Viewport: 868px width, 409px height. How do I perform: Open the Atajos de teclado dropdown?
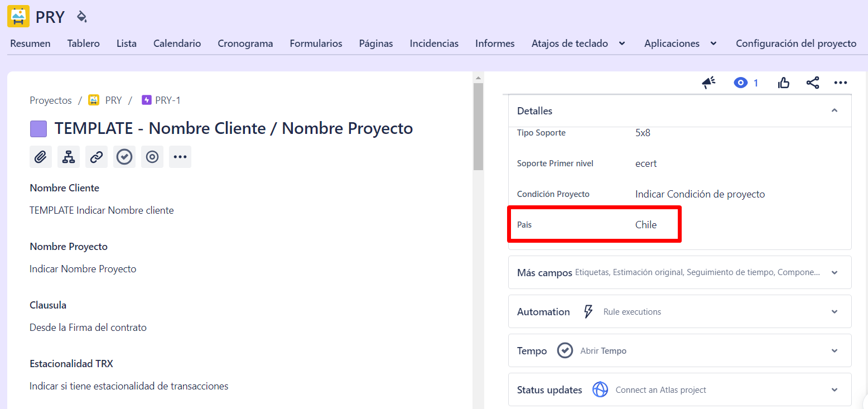pos(578,44)
